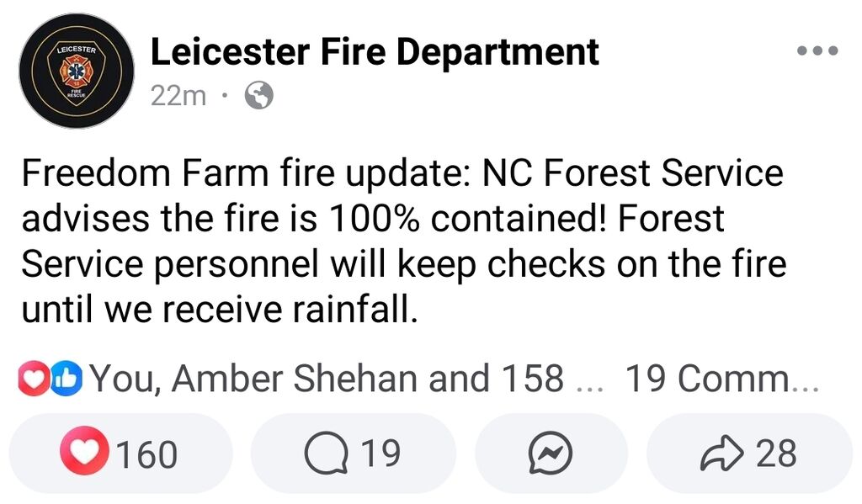
Task: Click the share arrow icon
Action: (x=721, y=453)
